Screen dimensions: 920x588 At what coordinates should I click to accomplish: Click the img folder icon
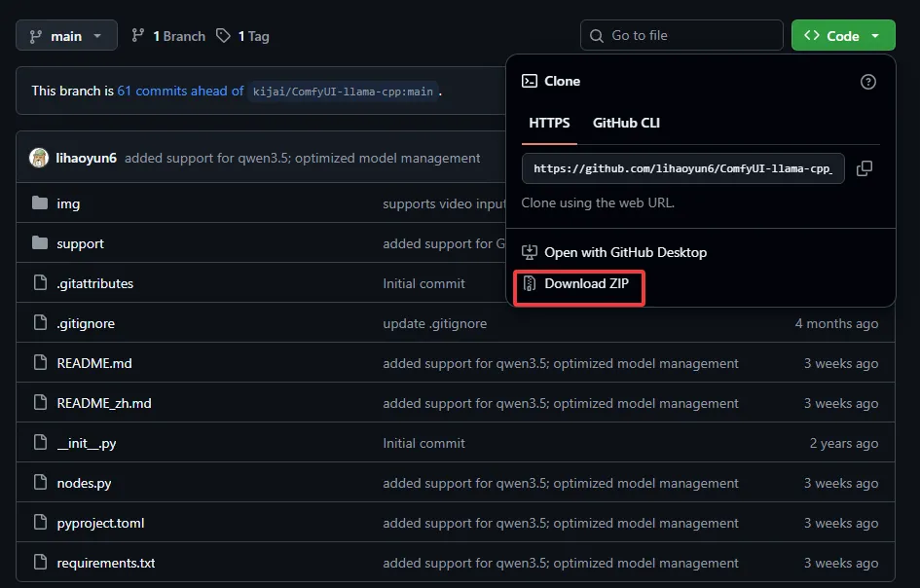coord(40,203)
